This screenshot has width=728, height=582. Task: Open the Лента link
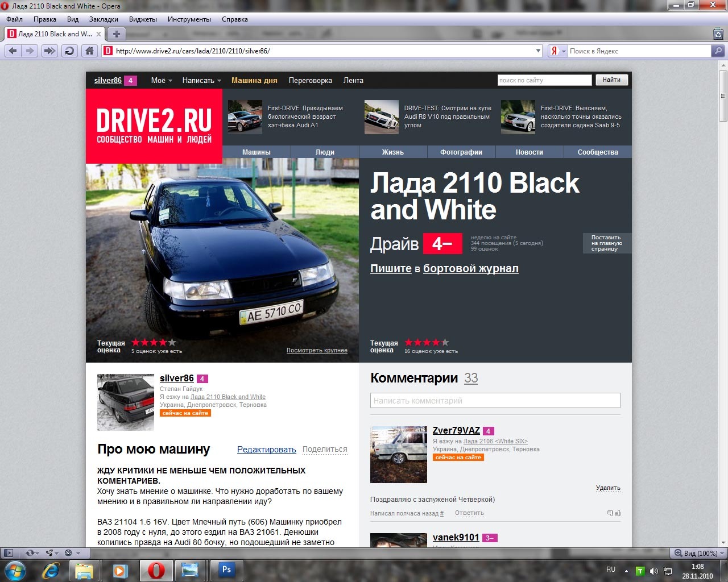(353, 81)
